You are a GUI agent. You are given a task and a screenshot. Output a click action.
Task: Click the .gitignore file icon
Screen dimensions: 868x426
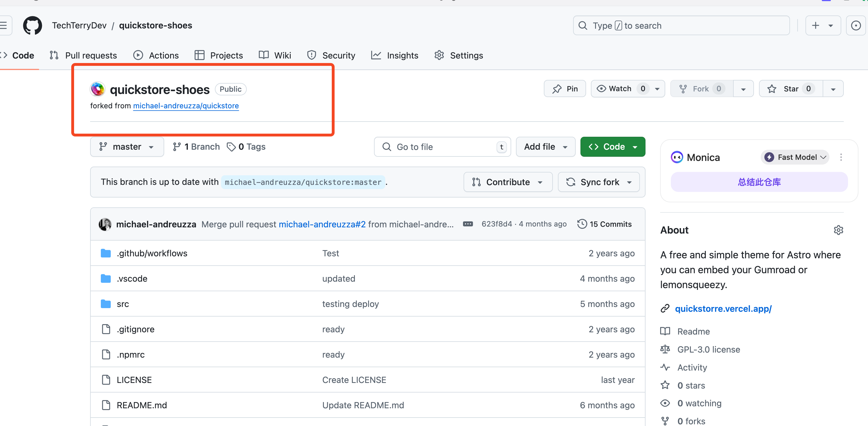tap(106, 329)
